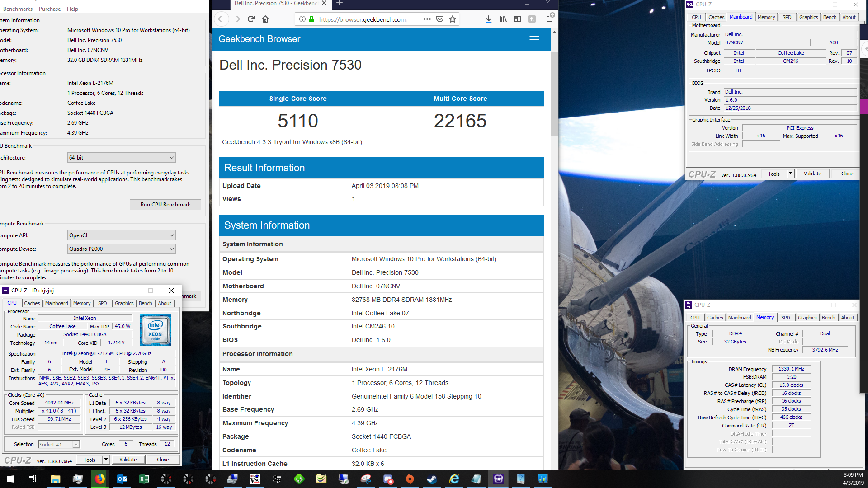Click Validate in CPU-Z Mainboard window
Screen dimensions: 868x488
[812, 174]
